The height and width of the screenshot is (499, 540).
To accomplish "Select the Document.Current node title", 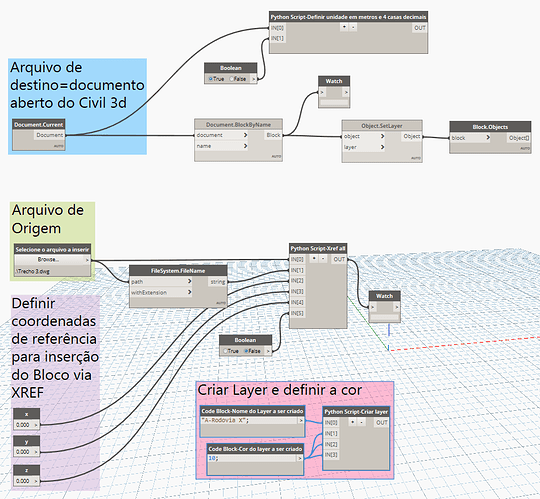I will [39, 125].
